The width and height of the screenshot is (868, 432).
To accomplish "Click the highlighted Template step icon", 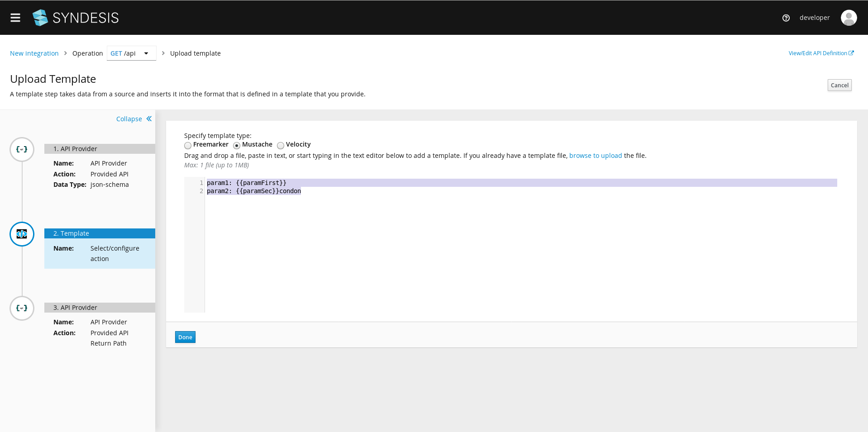I will (22, 234).
